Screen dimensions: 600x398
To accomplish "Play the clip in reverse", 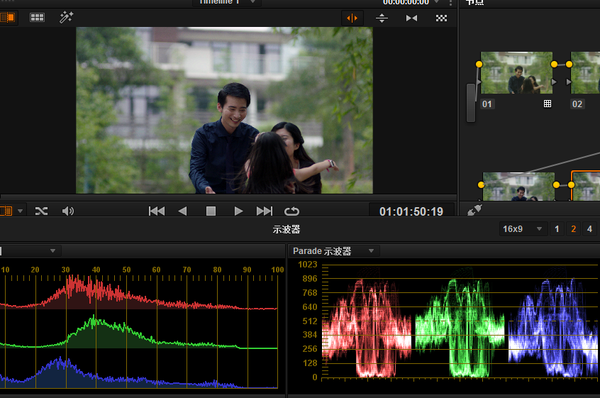I will tap(183, 211).
